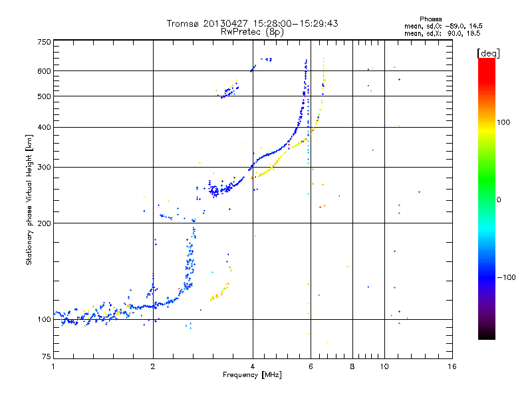Click the y-axis tick label '75'
This screenshot has width=532, height=399.
[47, 356]
